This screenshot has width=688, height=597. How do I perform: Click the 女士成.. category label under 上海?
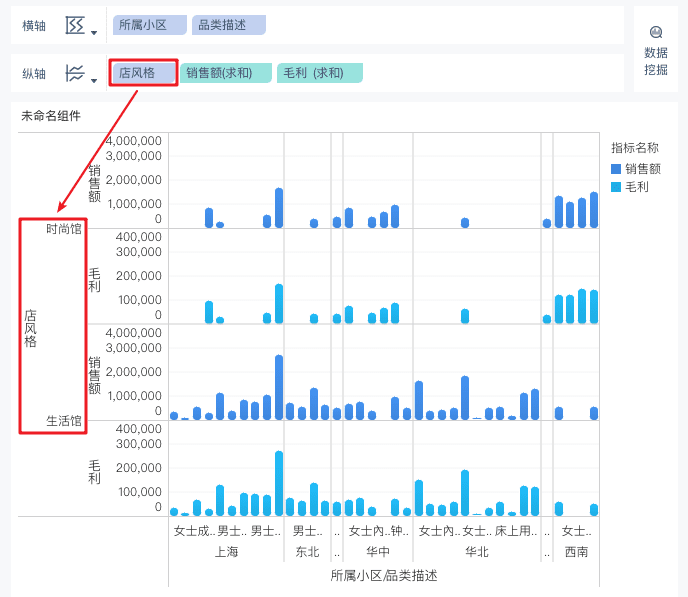click(x=194, y=531)
